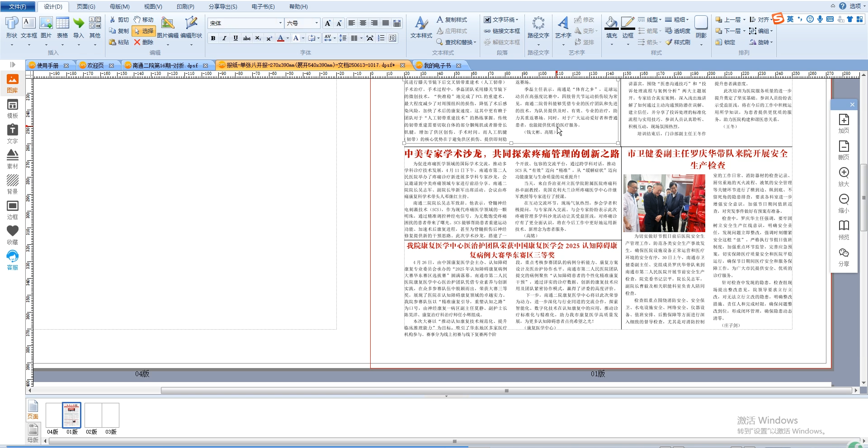This screenshot has width=868, height=448.
Task: Switch to 南通二院第16期-对折.dpsf document tab
Action: 165,65
